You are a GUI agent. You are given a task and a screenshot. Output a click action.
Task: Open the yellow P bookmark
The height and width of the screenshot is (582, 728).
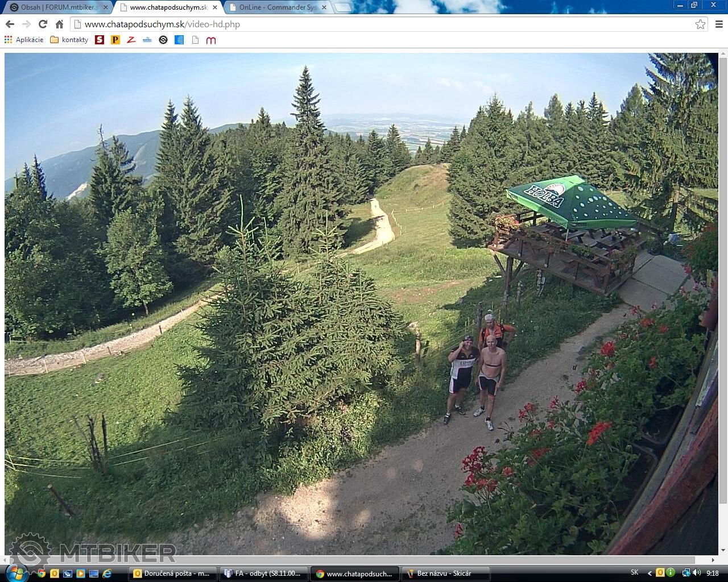(115, 40)
